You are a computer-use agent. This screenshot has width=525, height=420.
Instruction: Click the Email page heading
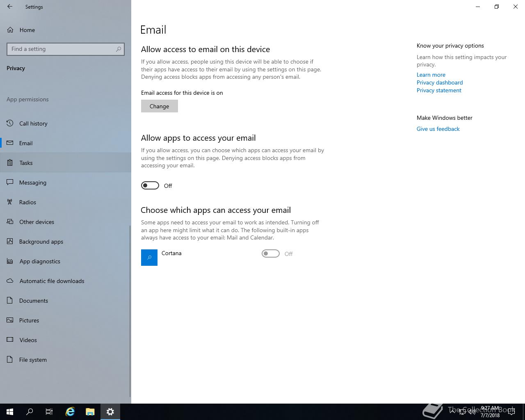(x=153, y=30)
